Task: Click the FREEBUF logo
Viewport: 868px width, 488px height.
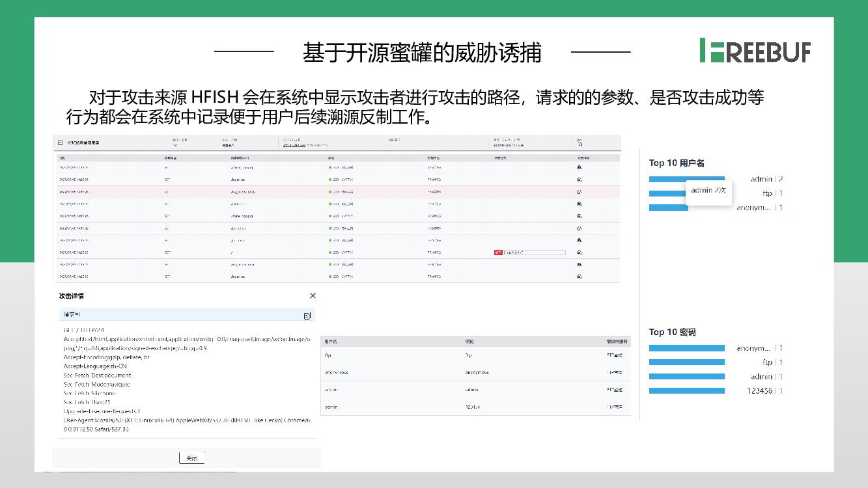Action: pos(755,50)
